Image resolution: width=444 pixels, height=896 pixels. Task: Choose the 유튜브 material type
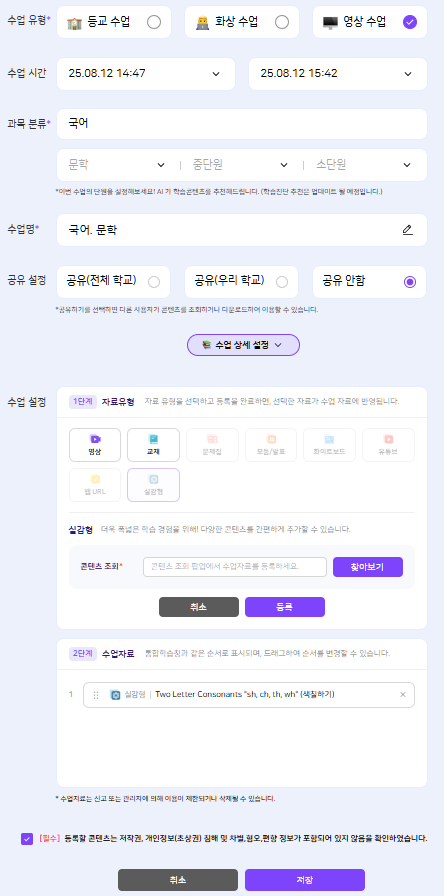[x=388, y=445]
